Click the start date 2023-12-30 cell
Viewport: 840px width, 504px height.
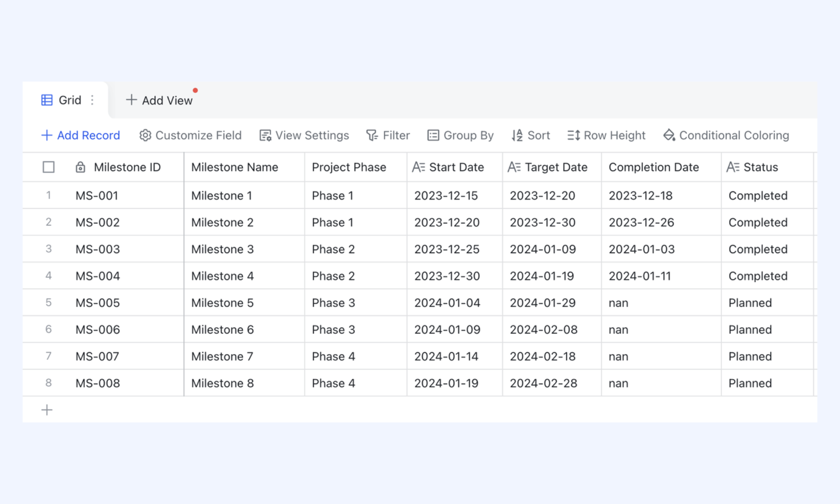click(455, 276)
